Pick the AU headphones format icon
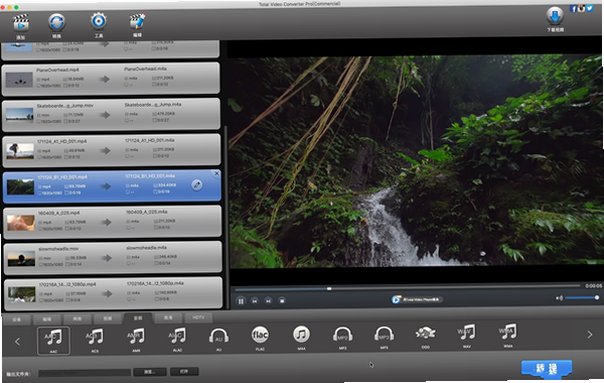The width and height of the screenshot is (604, 383). point(218,336)
